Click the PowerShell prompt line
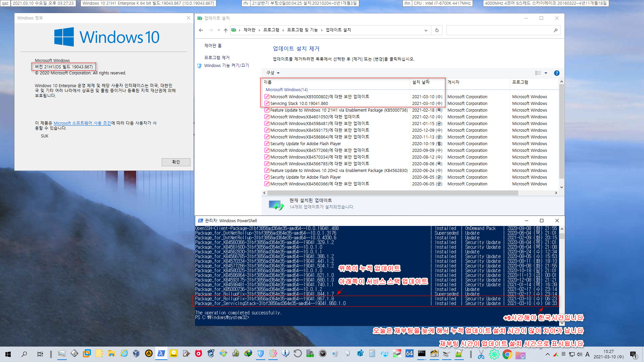The width and height of the screenshot is (644, 362). tap(222, 317)
